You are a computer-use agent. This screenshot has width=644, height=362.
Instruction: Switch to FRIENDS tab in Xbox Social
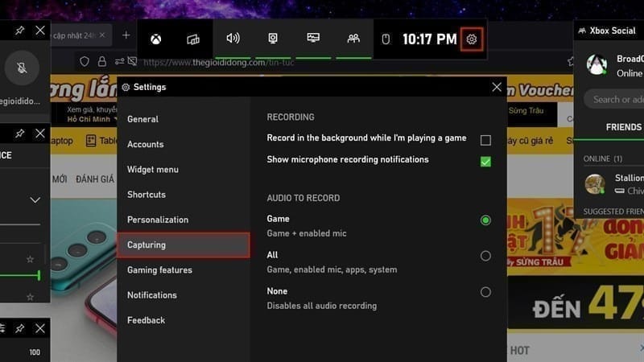pos(623,127)
